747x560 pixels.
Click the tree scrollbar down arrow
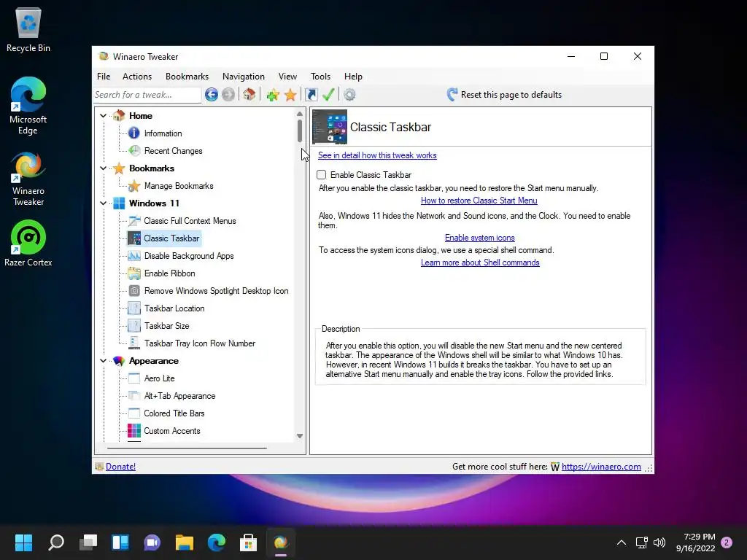[x=300, y=436]
